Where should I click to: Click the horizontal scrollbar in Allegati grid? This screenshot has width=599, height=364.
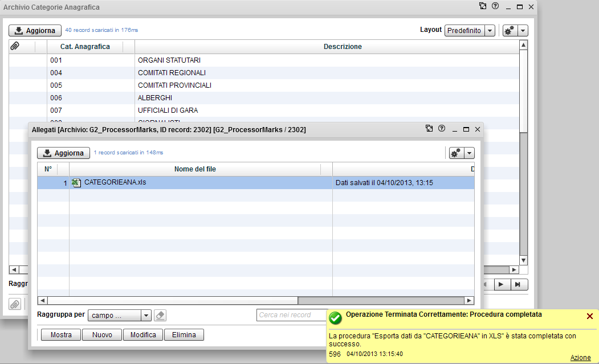173,301
